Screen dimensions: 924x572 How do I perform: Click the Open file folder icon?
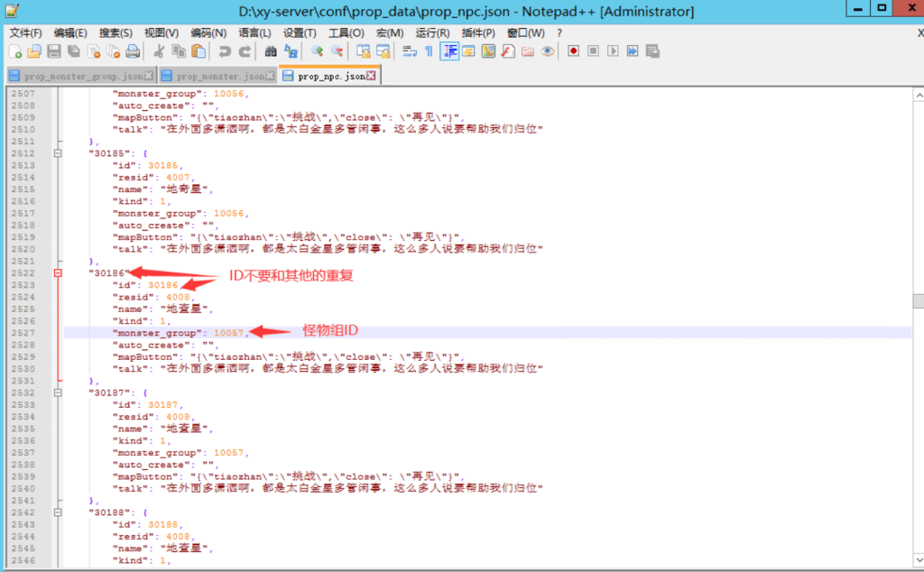34,51
